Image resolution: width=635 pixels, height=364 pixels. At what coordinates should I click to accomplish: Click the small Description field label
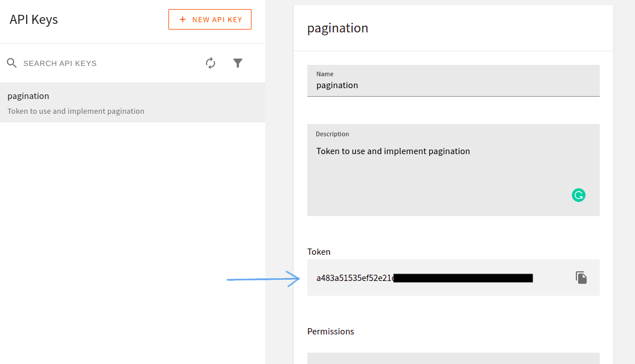(x=332, y=134)
